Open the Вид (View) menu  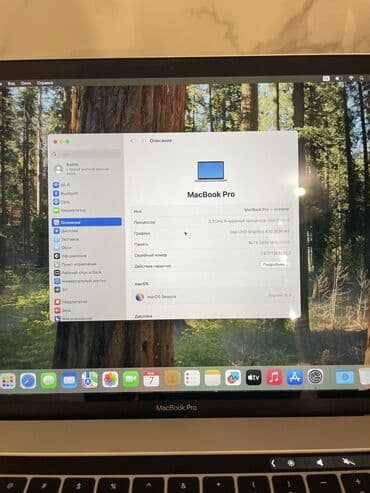[x=11, y=83]
